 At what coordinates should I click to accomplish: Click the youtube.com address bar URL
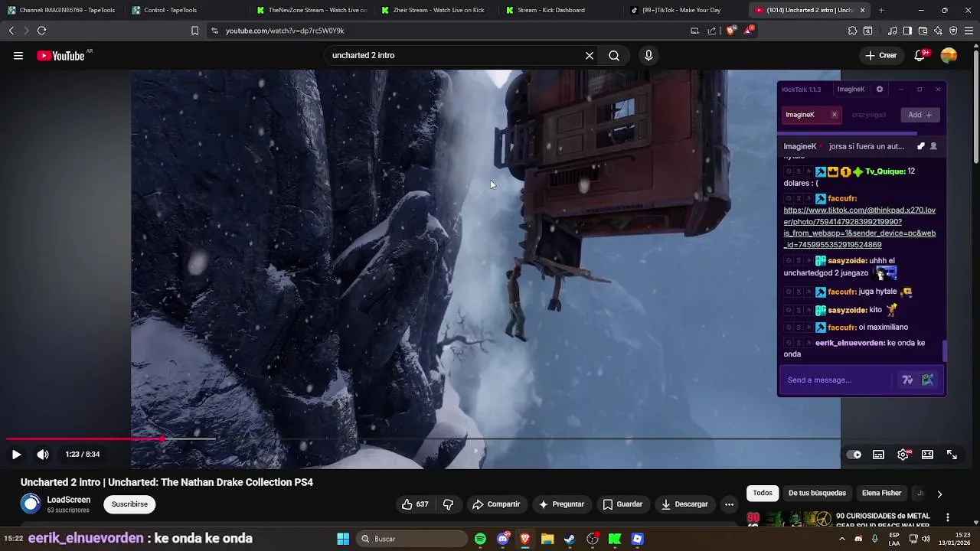pyautogui.click(x=285, y=31)
